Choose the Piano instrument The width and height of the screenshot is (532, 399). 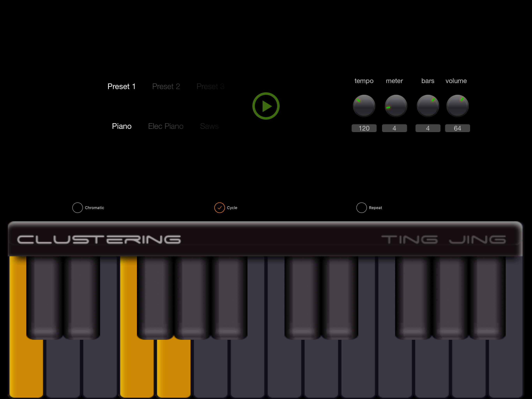(122, 126)
